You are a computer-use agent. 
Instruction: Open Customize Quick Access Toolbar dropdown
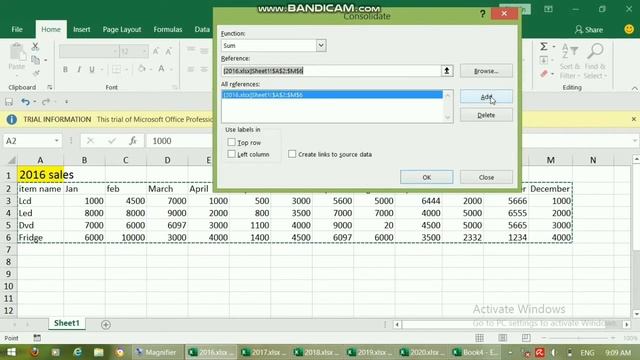(x=66, y=102)
